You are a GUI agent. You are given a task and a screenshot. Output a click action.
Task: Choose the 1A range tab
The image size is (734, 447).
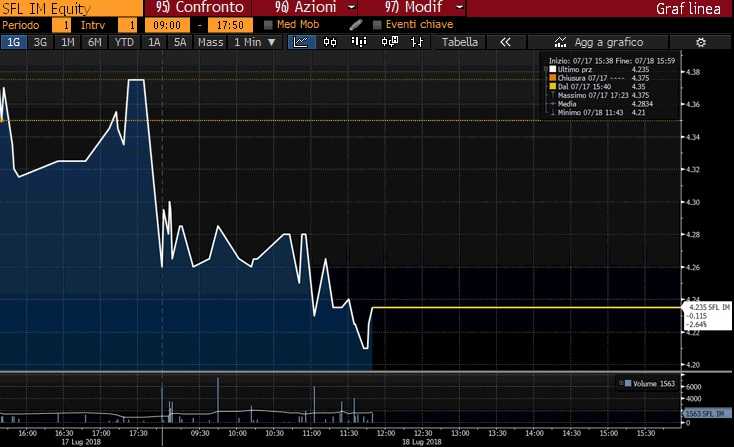[154, 42]
